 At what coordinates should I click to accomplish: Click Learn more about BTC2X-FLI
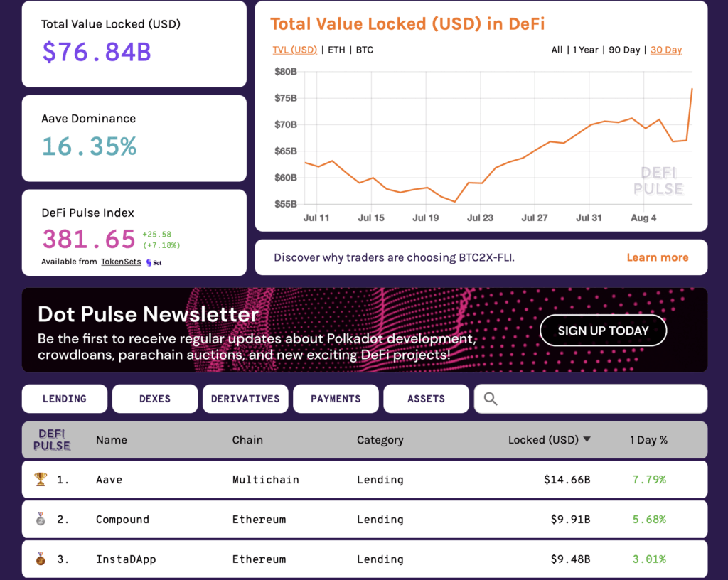point(657,257)
